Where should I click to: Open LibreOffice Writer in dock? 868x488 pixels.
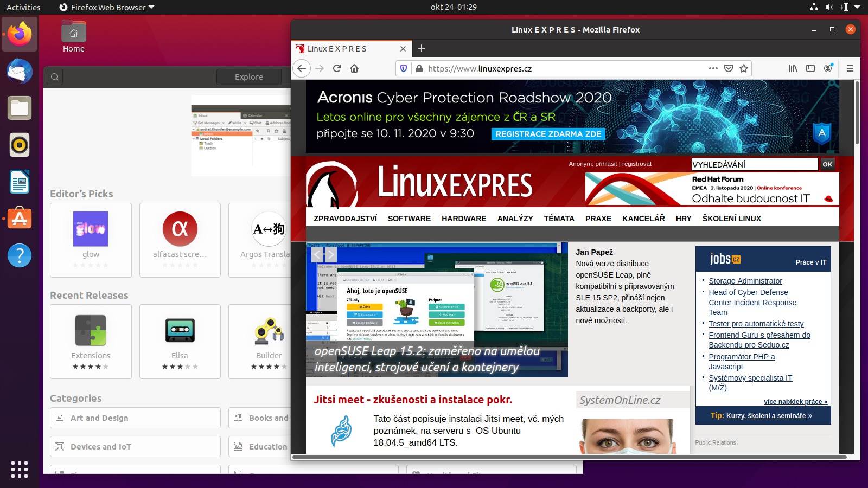(20, 182)
